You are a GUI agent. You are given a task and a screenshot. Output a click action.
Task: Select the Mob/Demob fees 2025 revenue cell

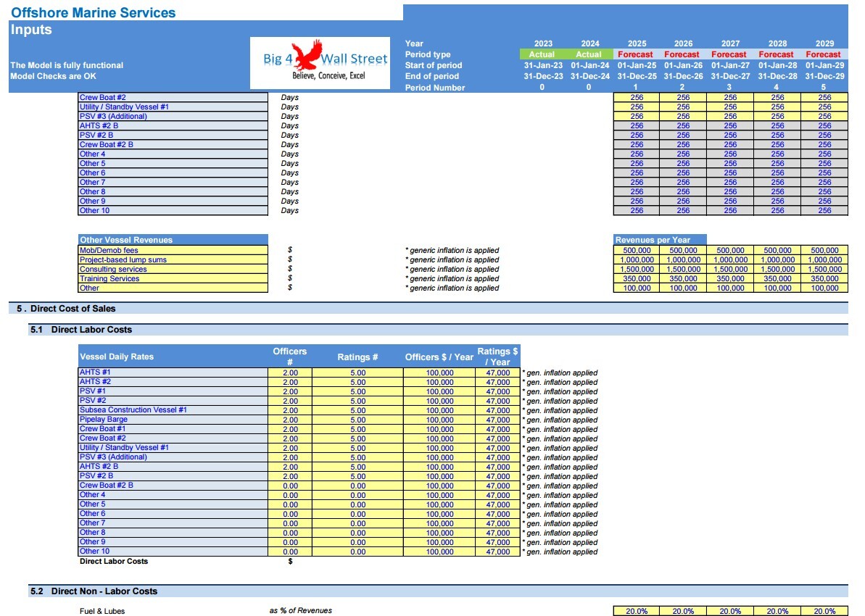click(x=637, y=250)
